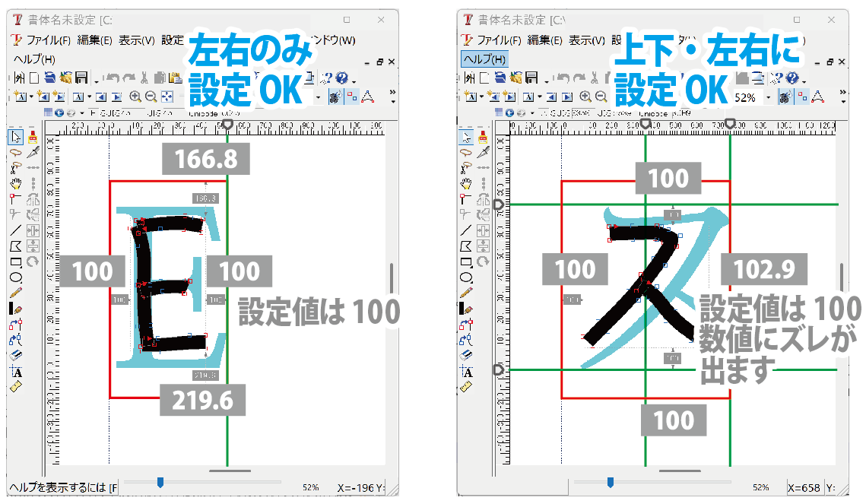Click the glue bottle tool in left window
Viewport: 866px width, 504px height.
[33, 138]
